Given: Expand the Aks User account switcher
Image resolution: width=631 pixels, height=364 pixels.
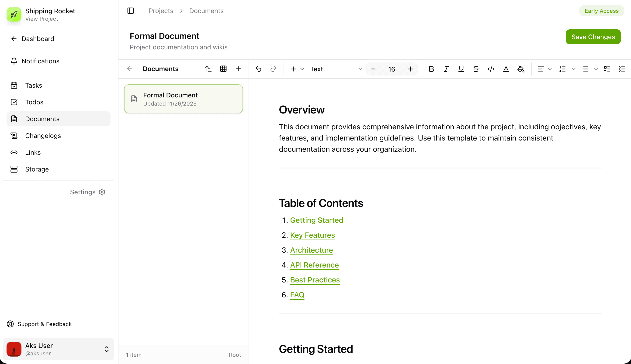Looking at the screenshot, I should pos(107,349).
